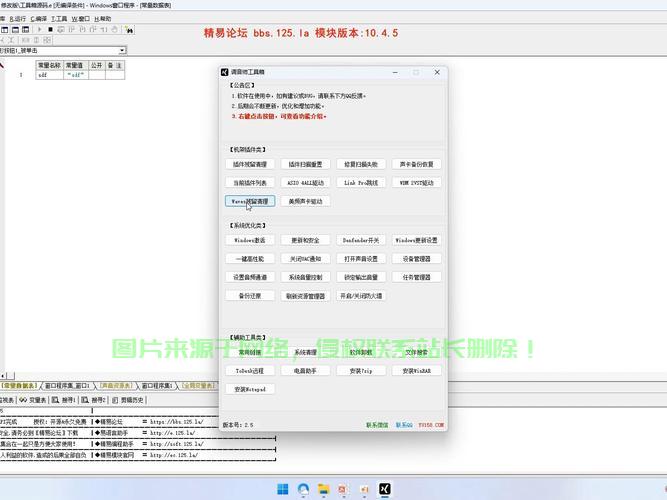Click the 安装Notepad button
The height and width of the screenshot is (500, 667).
pos(250,389)
